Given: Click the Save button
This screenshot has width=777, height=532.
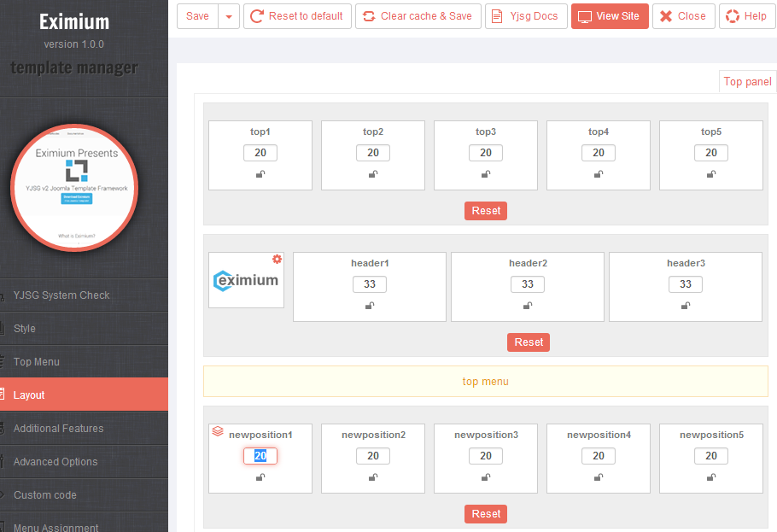Looking at the screenshot, I should 197,16.
